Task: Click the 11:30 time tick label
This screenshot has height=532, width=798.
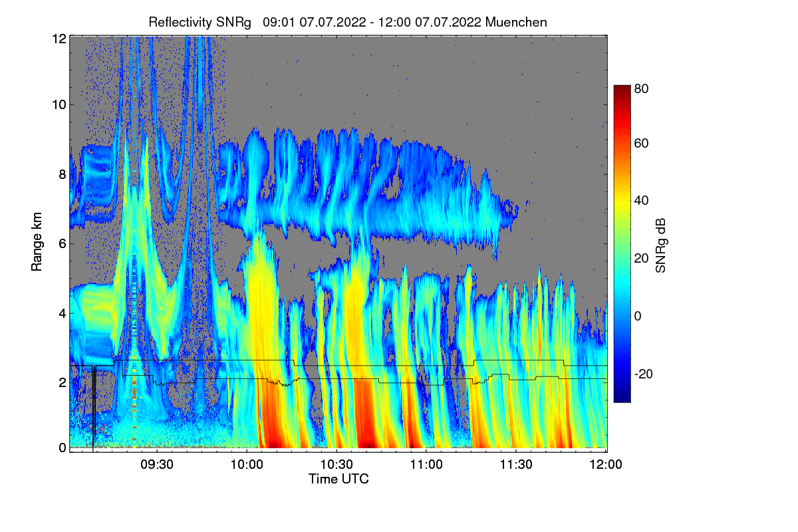Action: pos(516,464)
